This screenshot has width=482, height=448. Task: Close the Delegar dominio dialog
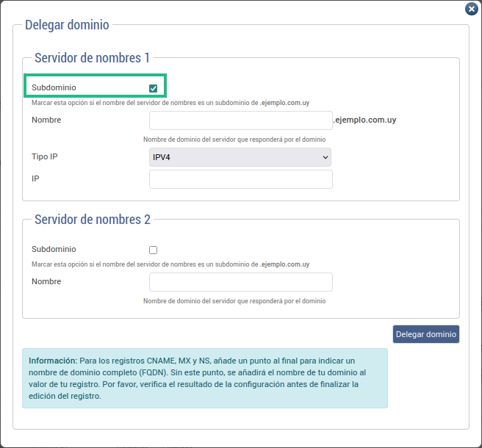[471, 10]
